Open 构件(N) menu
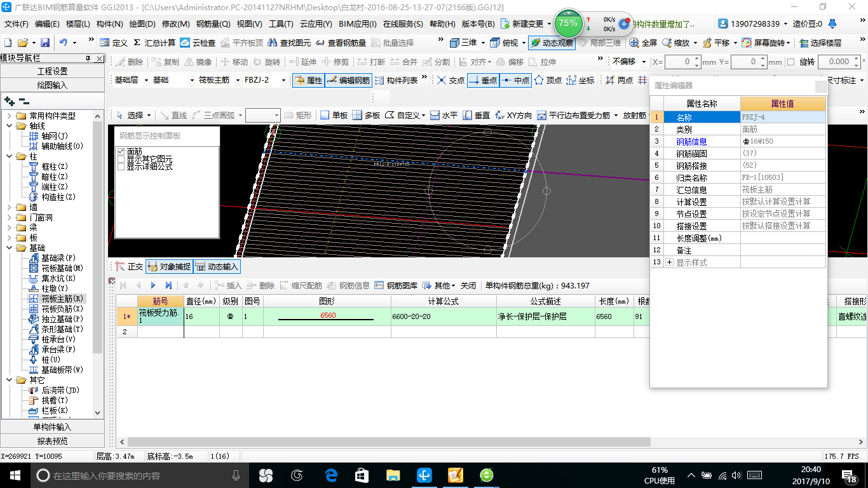The width and height of the screenshot is (868, 488). pos(109,24)
